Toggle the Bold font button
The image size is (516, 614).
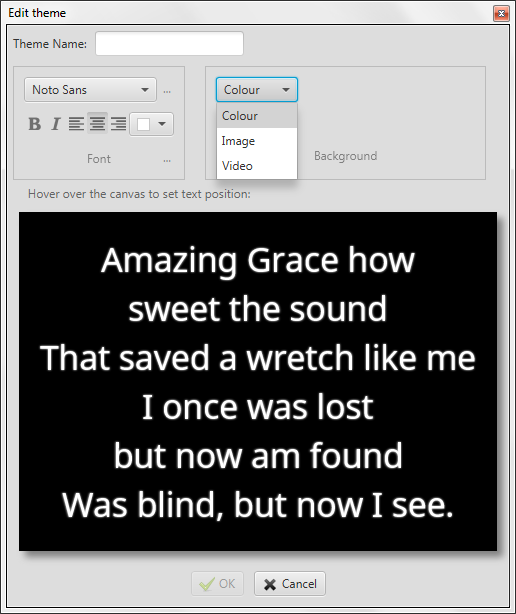[x=34, y=124]
